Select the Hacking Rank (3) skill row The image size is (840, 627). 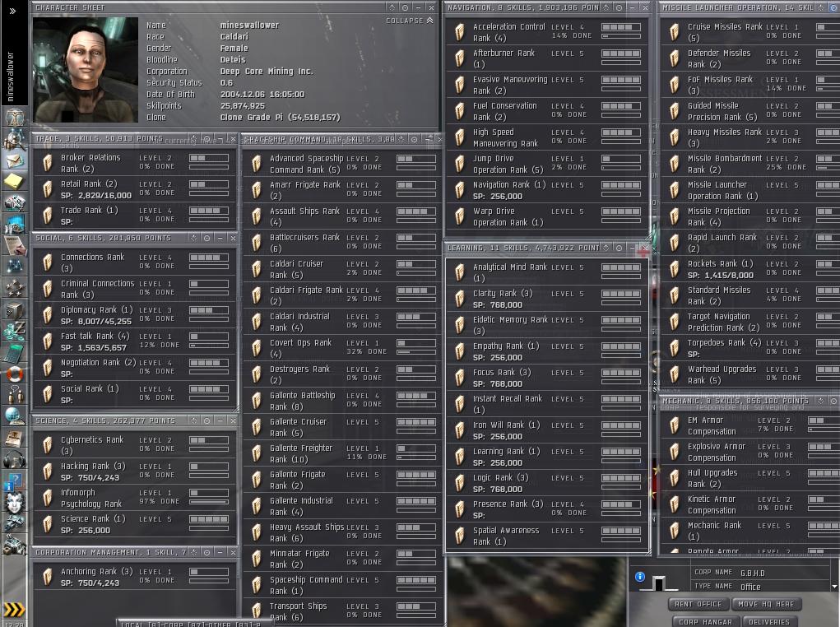(x=135, y=471)
